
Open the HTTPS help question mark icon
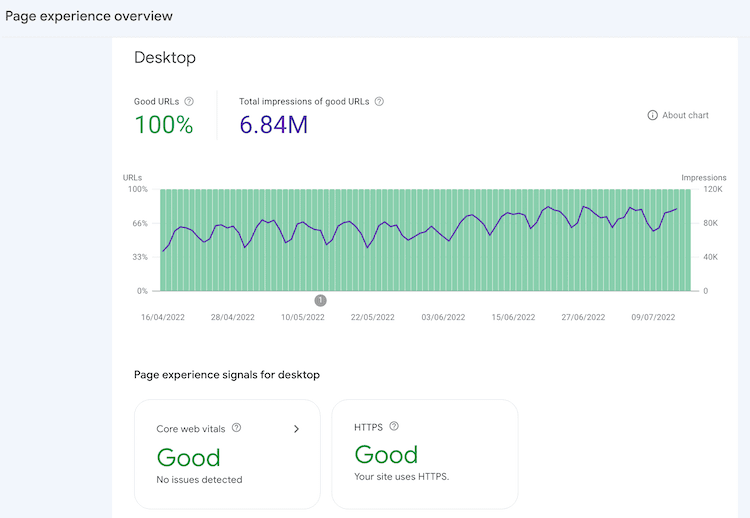click(x=394, y=426)
